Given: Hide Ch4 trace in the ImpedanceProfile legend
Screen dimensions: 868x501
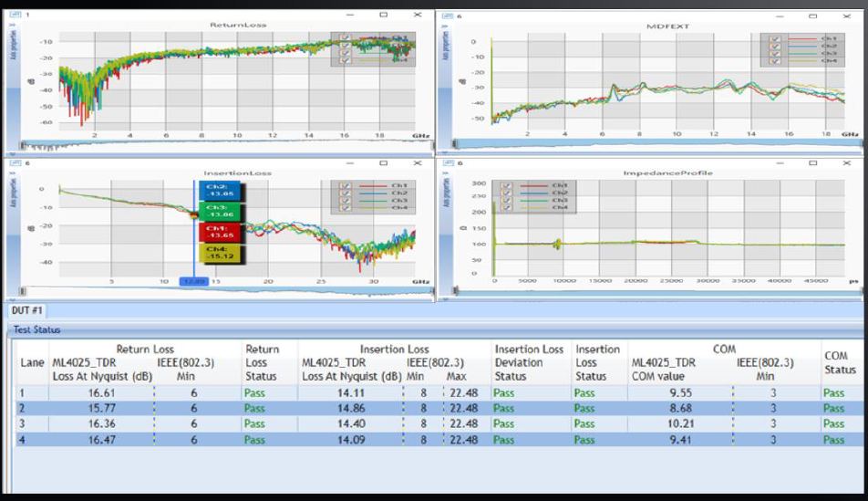Looking at the screenshot, I should [x=505, y=207].
